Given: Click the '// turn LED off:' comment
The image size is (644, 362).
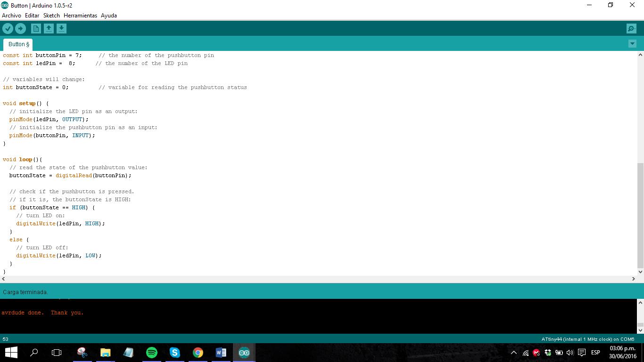Looking at the screenshot, I should 42,247.
